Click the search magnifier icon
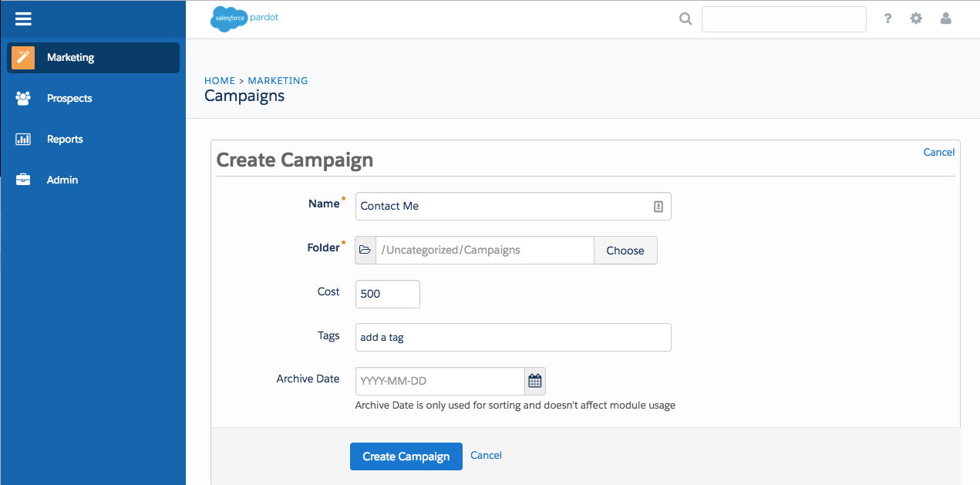 coord(685,19)
